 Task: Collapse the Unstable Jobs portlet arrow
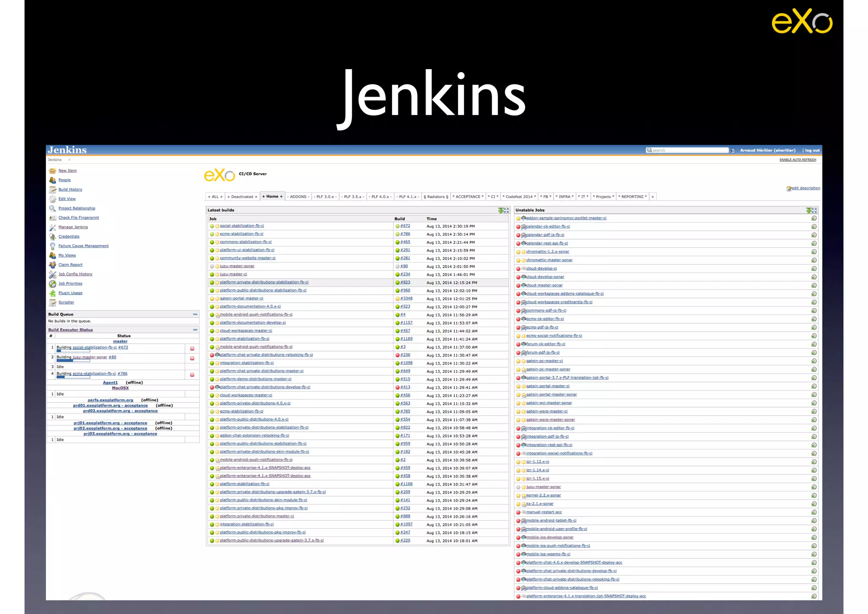coord(809,210)
